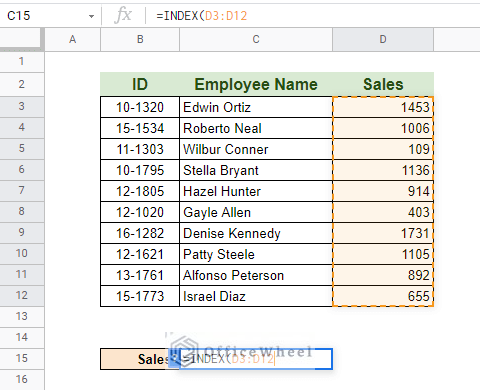
Task: Select column C header
Action: click(256, 39)
